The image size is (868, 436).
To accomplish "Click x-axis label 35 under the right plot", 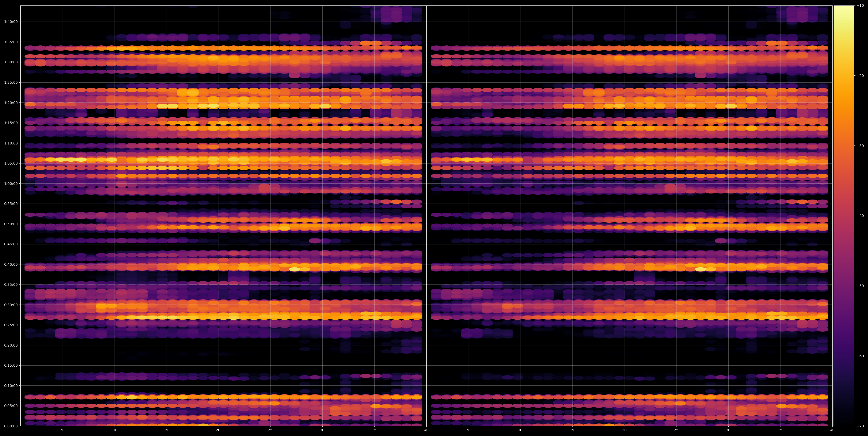I will coord(780,430).
